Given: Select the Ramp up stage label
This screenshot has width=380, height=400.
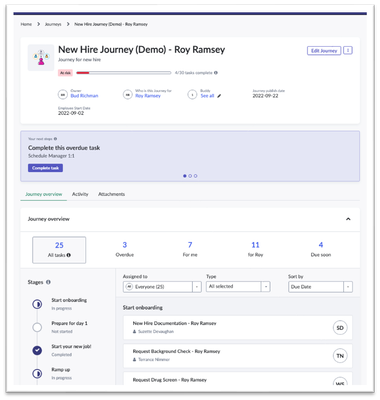Looking at the screenshot, I should coord(61,369).
